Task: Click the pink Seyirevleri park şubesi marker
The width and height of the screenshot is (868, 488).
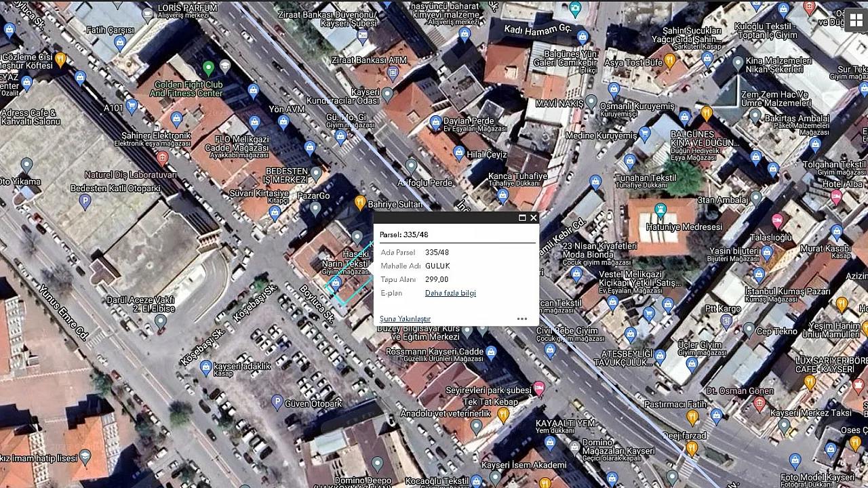Action: (x=539, y=388)
